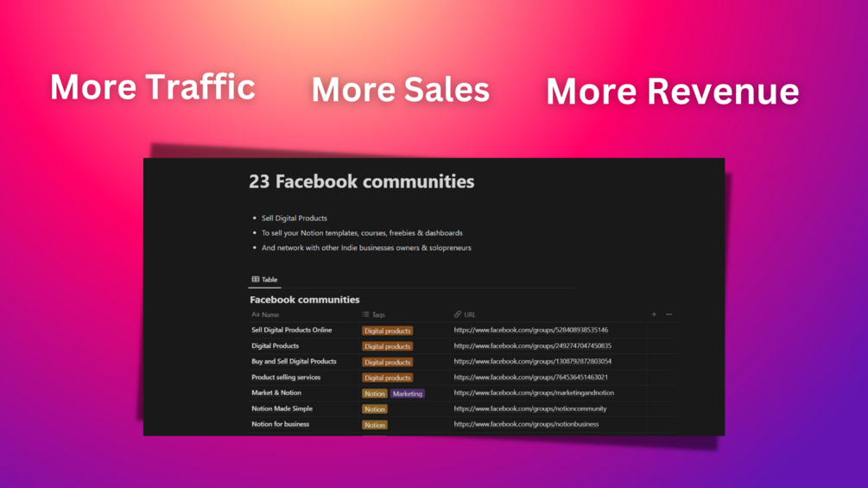Click the Name column header
868x488 pixels.
[x=265, y=314]
